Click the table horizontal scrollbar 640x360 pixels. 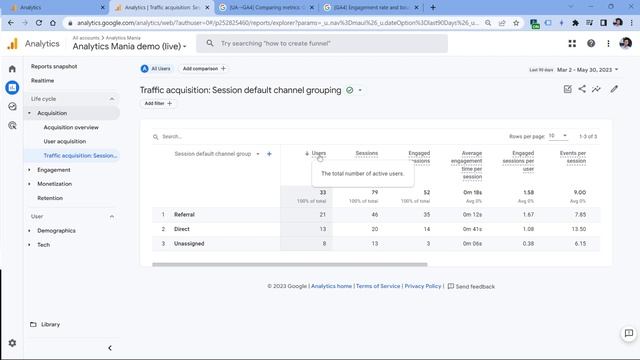(x=290, y=264)
